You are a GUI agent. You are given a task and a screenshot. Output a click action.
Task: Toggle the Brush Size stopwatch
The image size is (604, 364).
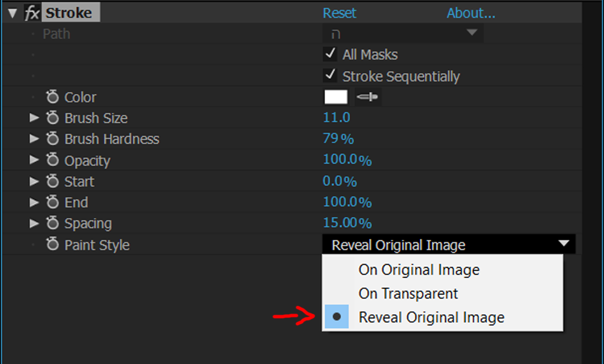click(52, 118)
